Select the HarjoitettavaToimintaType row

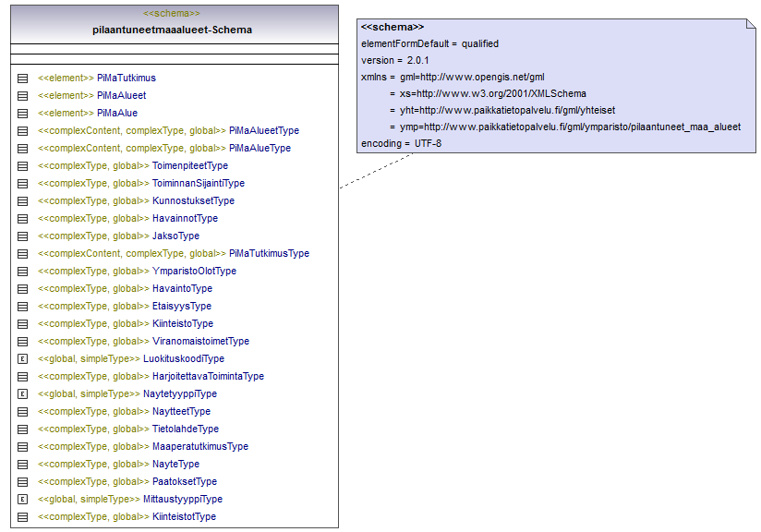151,376
